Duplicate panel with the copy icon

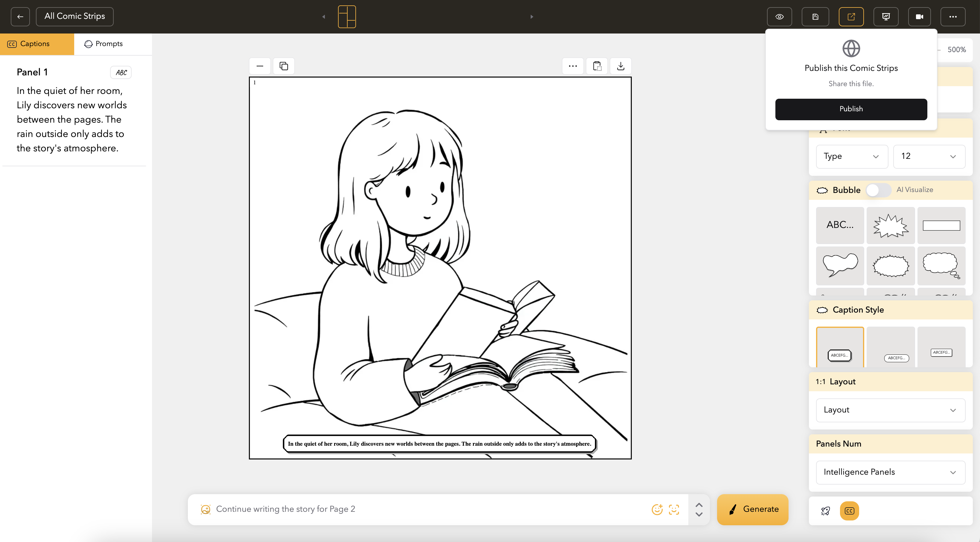[x=283, y=66]
